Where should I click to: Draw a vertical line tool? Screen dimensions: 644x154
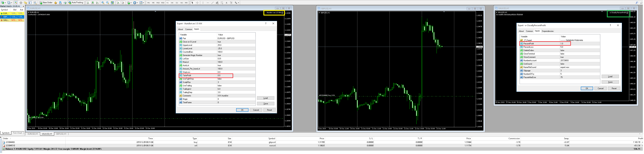[x=203, y=3]
